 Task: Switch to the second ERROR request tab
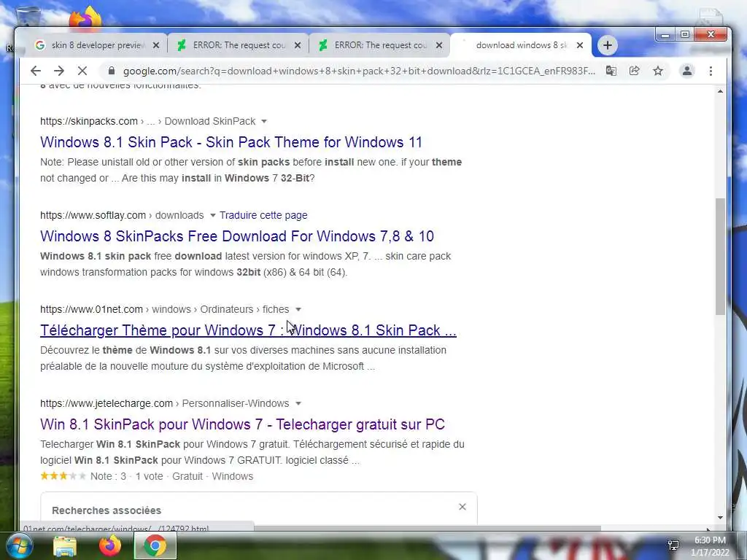(x=379, y=45)
